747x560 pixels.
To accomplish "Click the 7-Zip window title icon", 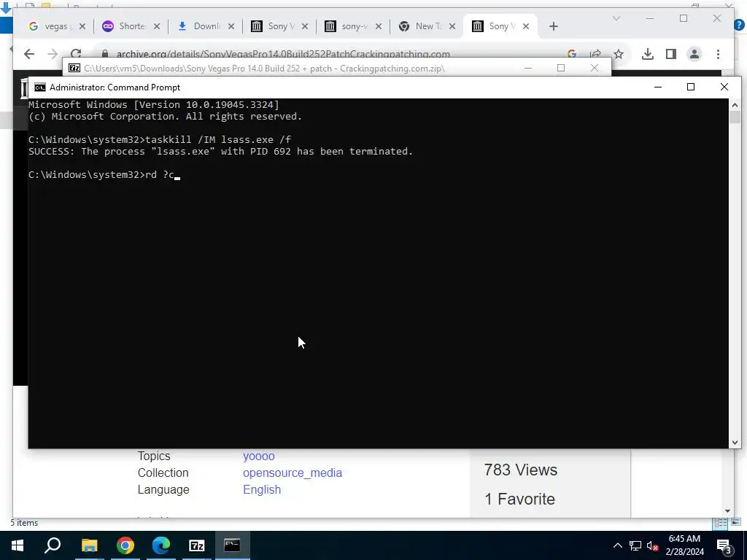I will (x=74, y=68).
